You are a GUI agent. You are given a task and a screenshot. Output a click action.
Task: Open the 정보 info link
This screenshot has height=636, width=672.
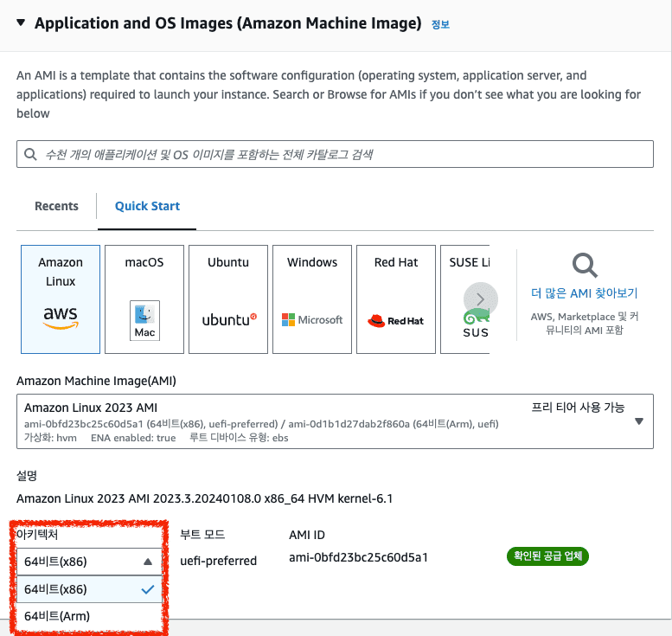(440, 24)
